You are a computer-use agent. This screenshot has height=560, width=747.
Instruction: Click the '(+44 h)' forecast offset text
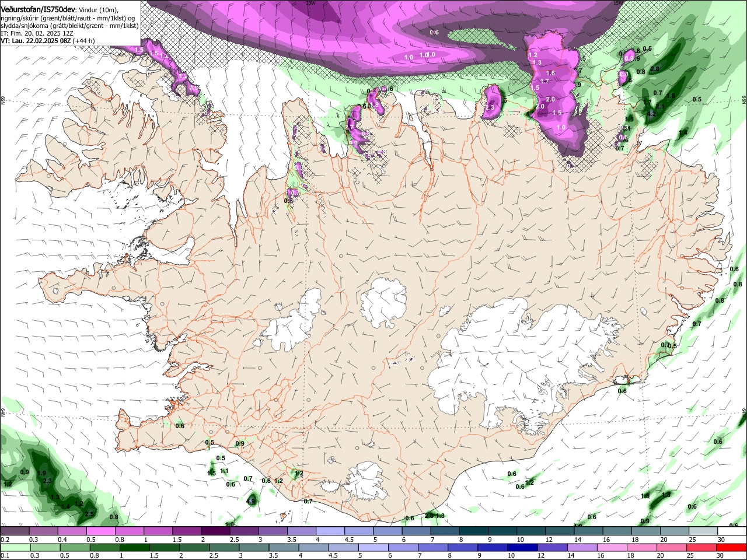84,41
